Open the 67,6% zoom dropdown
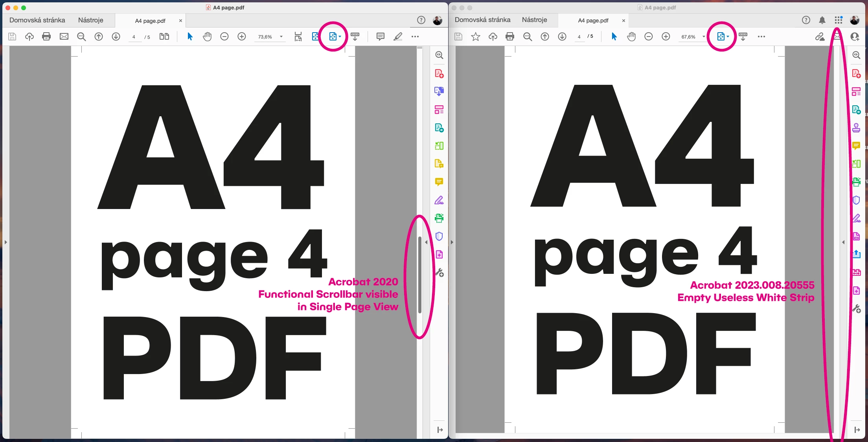Viewport: 868px width, 442px height. click(x=703, y=37)
